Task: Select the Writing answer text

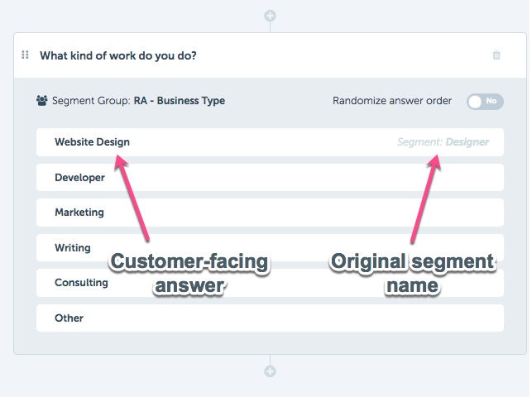Action: click(x=73, y=248)
